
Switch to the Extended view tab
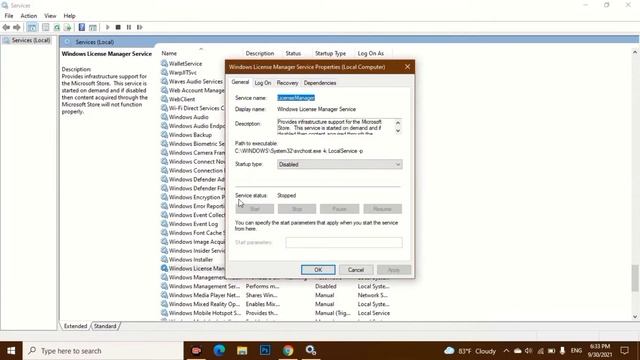click(x=76, y=326)
